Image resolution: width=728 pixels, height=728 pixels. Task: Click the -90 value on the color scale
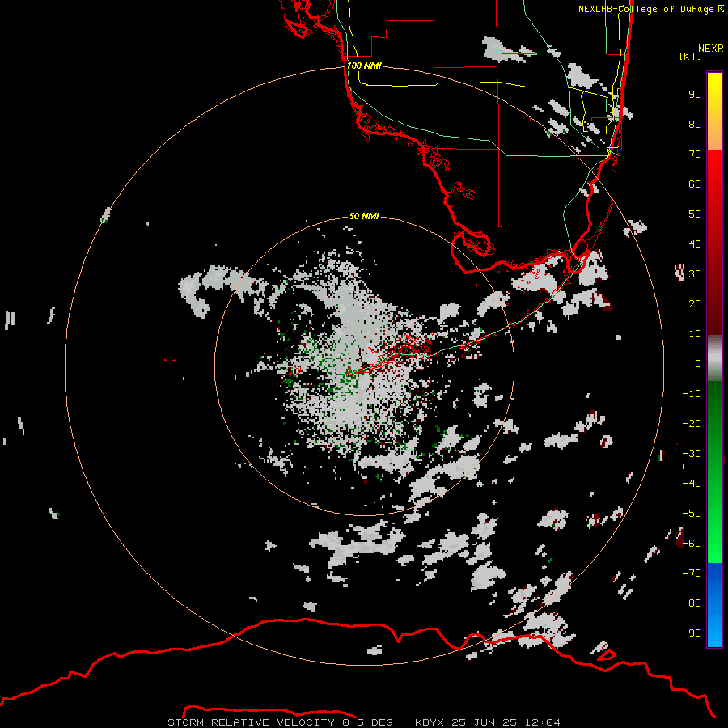tap(692, 633)
